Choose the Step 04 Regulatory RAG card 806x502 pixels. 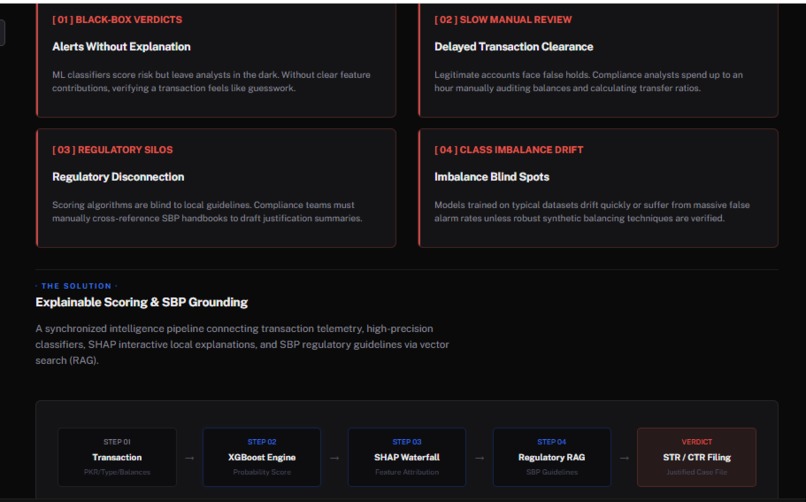(552, 457)
